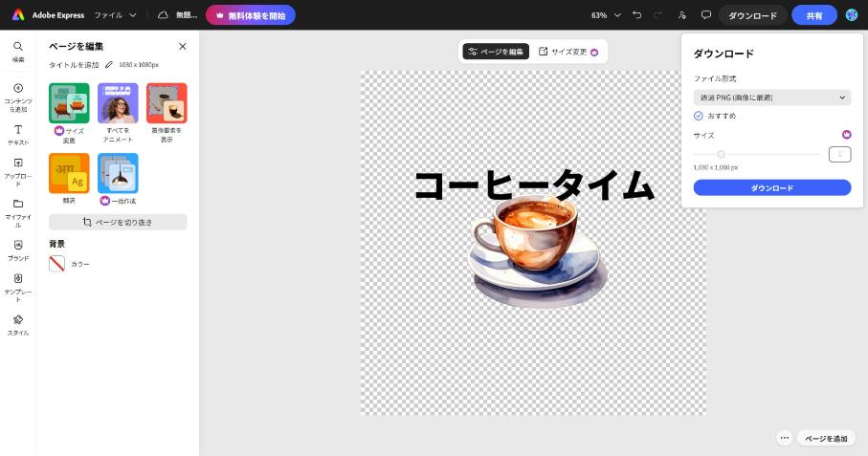Open the 63% zoom level dropdown
The width and height of the screenshot is (868, 456).
pos(606,15)
